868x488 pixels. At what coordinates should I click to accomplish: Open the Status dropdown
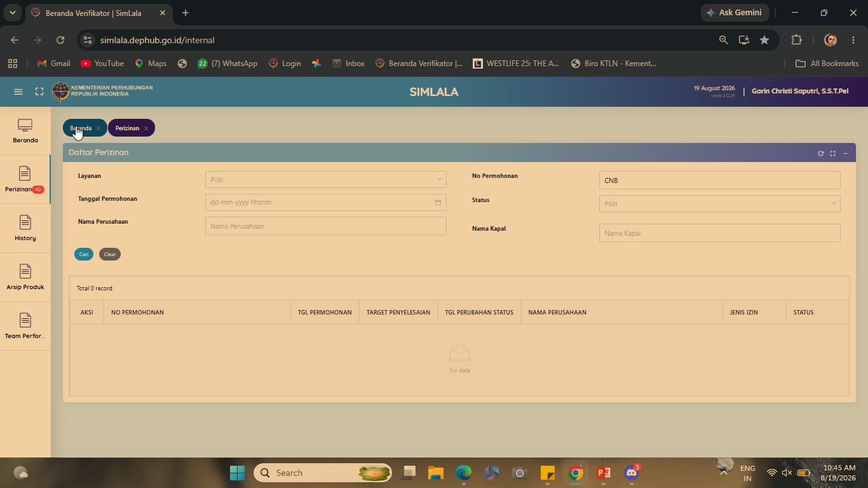(x=719, y=203)
